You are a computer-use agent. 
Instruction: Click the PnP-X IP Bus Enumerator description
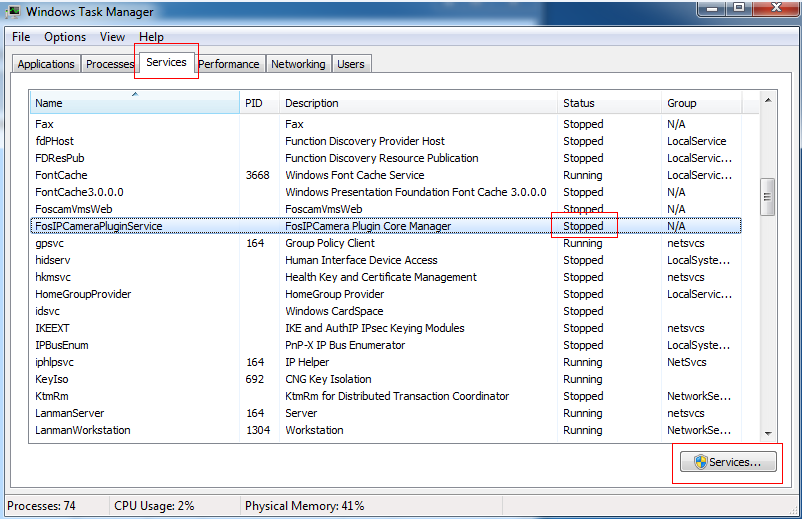tap(345, 345)
